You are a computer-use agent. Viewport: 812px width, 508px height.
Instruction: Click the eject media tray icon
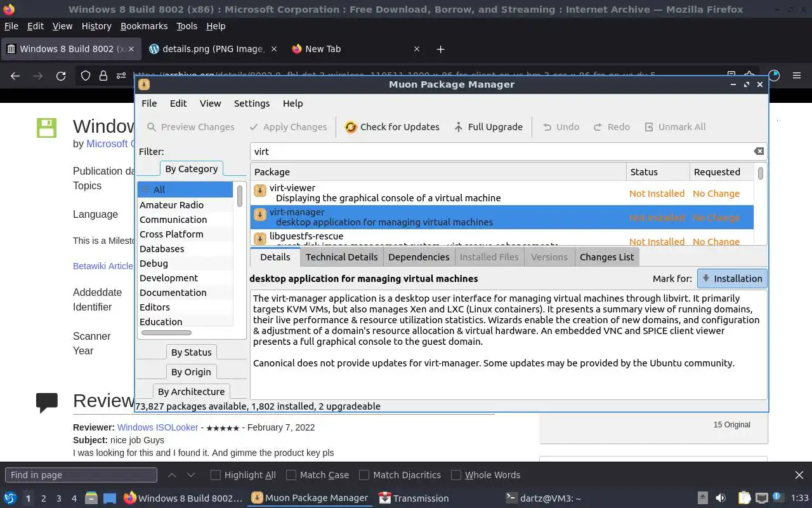[x=703, y=498]
